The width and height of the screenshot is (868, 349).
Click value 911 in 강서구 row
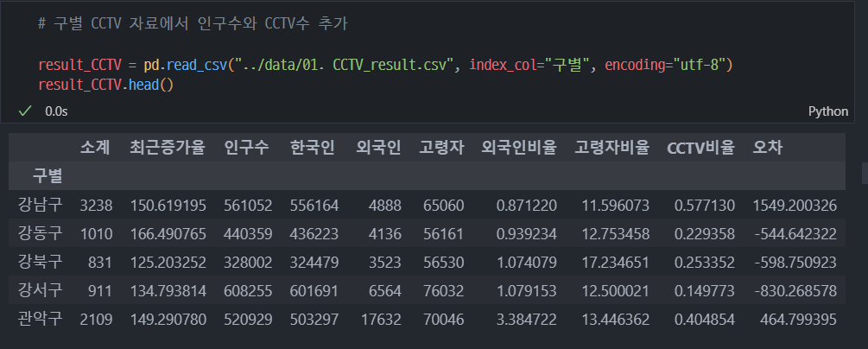pyautogui.click(x=100, y=291)
